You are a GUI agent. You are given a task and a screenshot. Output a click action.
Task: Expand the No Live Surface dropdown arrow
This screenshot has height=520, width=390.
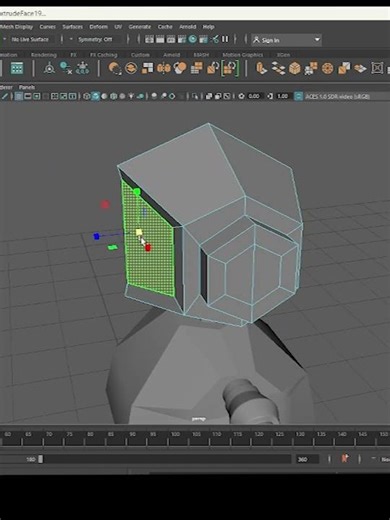(4, 39)
